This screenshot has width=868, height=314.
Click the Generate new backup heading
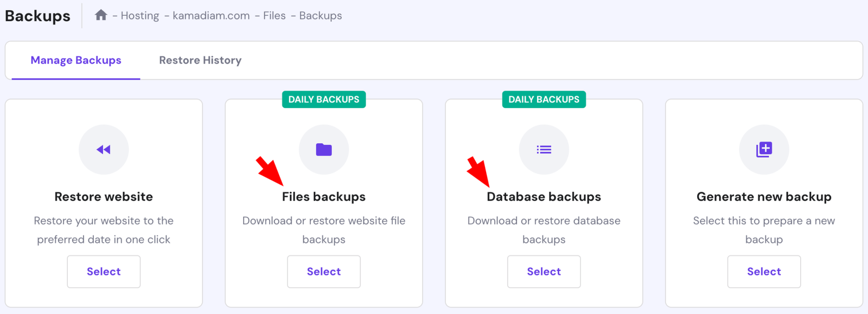tap(764, 197)
